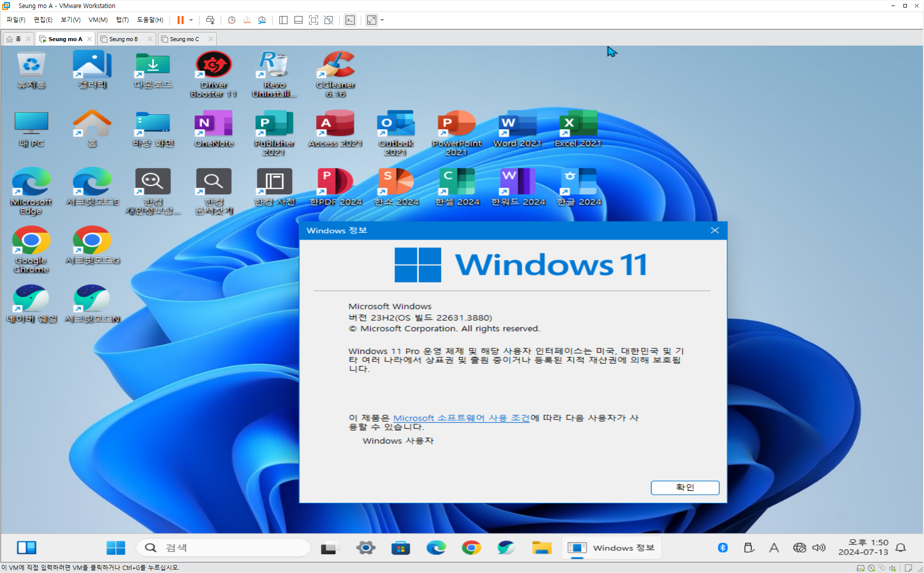
Task: Open 시크릿모드G Chrome shortcut
Action: (x=92, y=246)
